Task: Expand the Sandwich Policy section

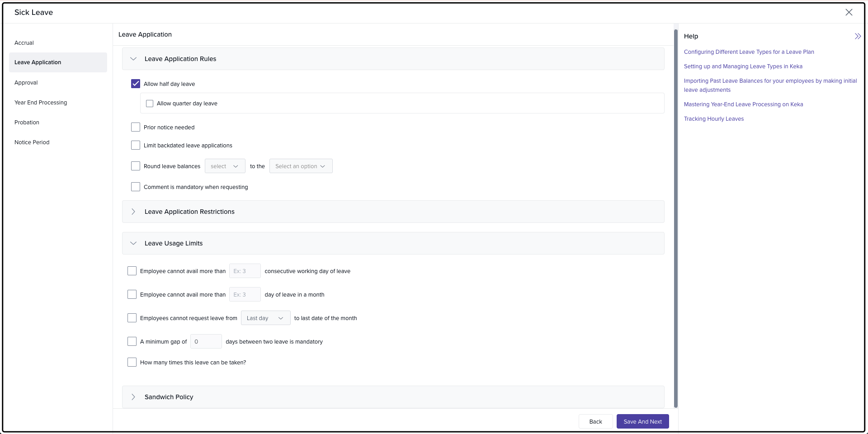Action: pyautogui.click(x=133, y=397)
